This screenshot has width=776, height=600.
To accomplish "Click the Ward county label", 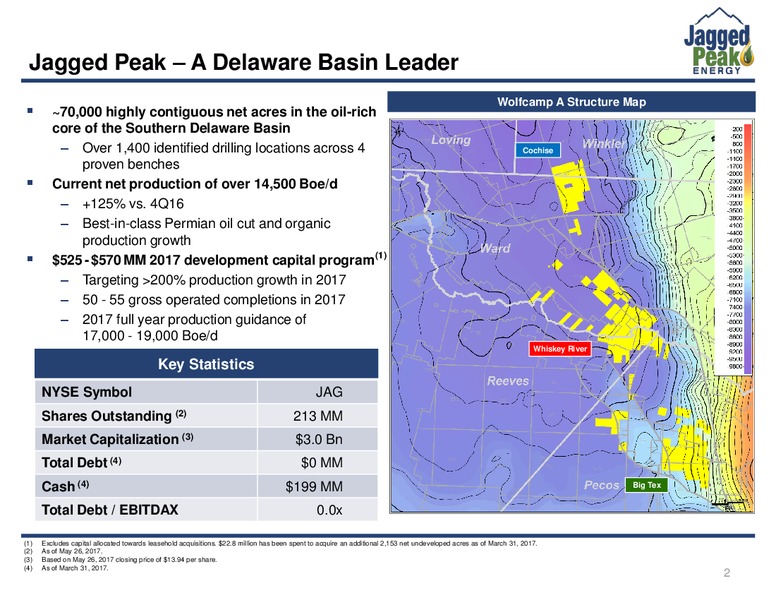I will 495,248.
